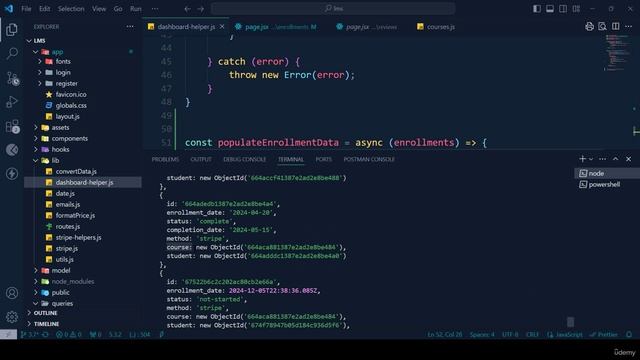The width and height of the screenshot is (640, 360).
Task: Open the Problems panel tab
Action: [165, 159]
